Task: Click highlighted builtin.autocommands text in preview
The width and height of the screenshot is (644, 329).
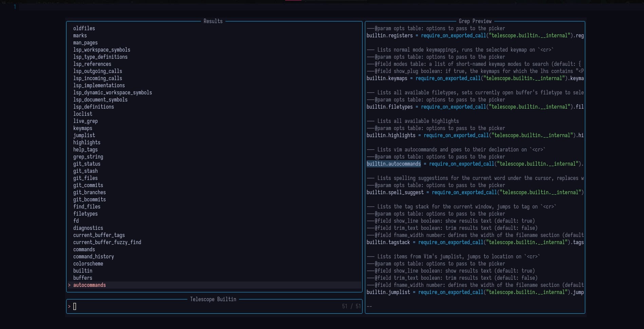Action: click(393, 164)
